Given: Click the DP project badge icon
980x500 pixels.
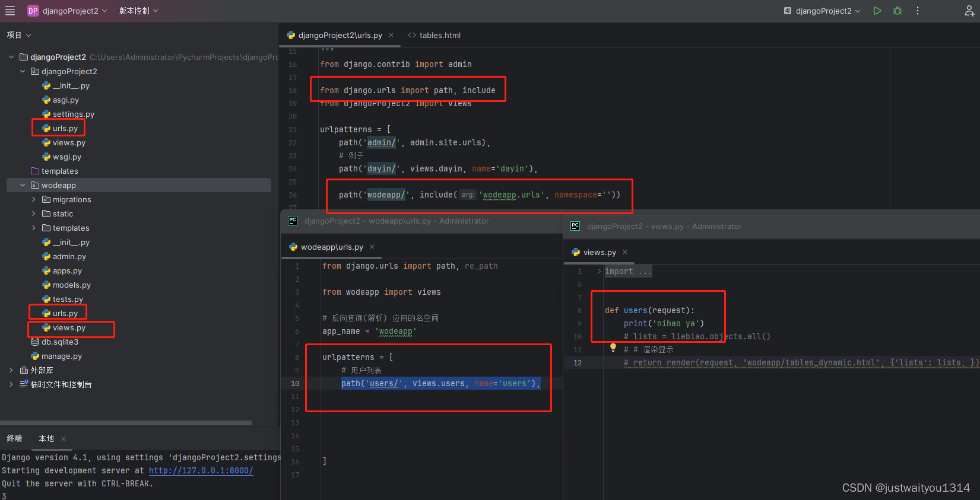Looking at the screenshot, I should pos(33,11).
